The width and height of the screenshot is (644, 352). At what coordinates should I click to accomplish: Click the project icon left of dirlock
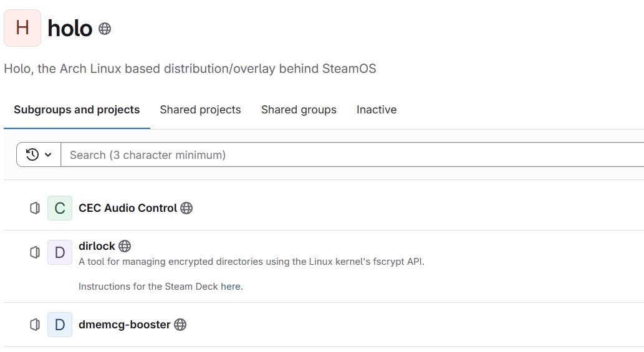pyautogui.click(x=35, y=252)
